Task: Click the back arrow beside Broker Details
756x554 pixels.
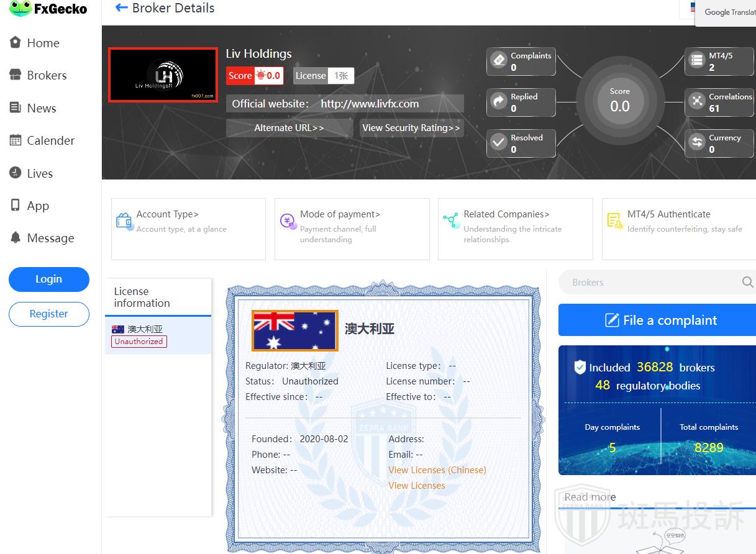Action: [x=121, y=8]
